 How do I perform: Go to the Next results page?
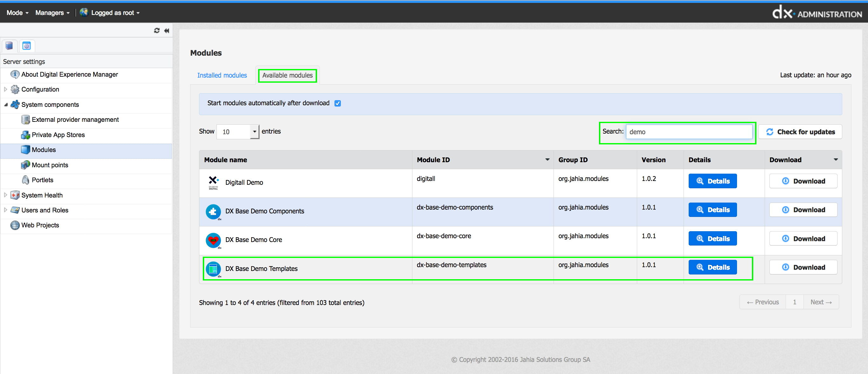(821, 302)
